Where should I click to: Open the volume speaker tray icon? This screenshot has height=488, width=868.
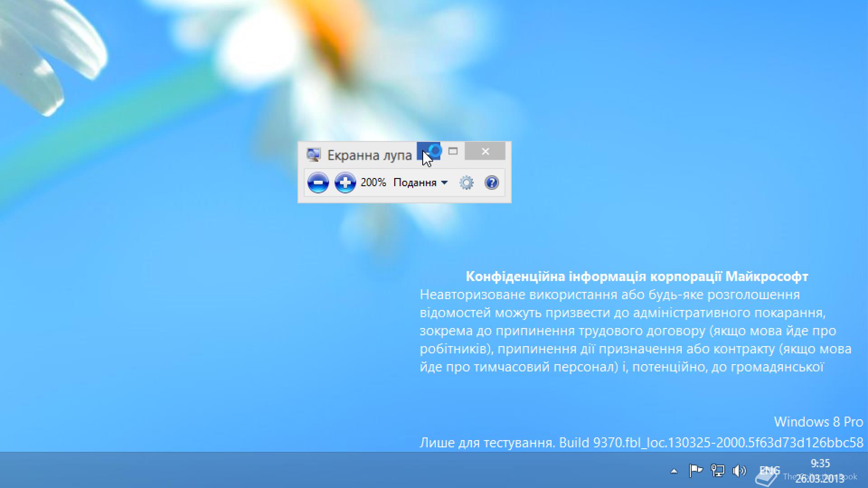click(739, 471)
